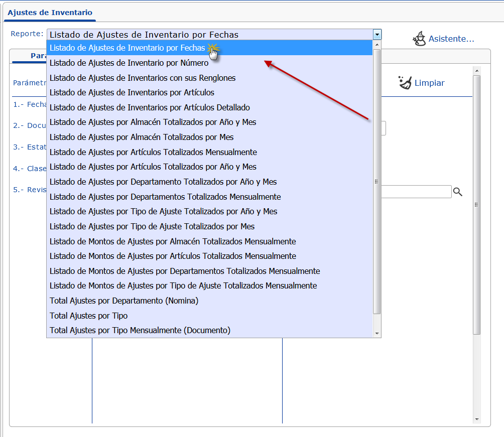This screenshot has height=437, width=504.
Task: Pick Ajustes por Tipo de Ajuste Totalizados por Año y Mes
Action: tap(209, 211)
